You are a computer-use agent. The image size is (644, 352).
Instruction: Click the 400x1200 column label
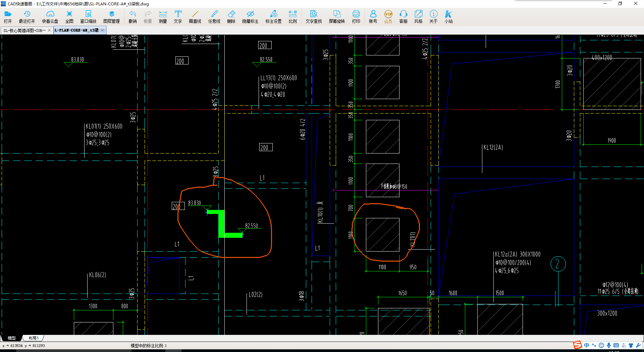(602, 58)
